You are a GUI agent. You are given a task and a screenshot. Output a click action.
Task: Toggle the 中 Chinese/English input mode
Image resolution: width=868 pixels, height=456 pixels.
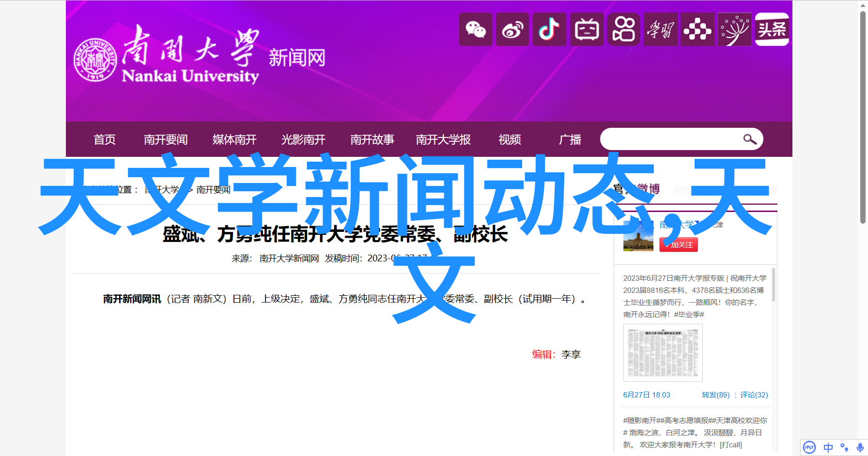pos(828,447)
